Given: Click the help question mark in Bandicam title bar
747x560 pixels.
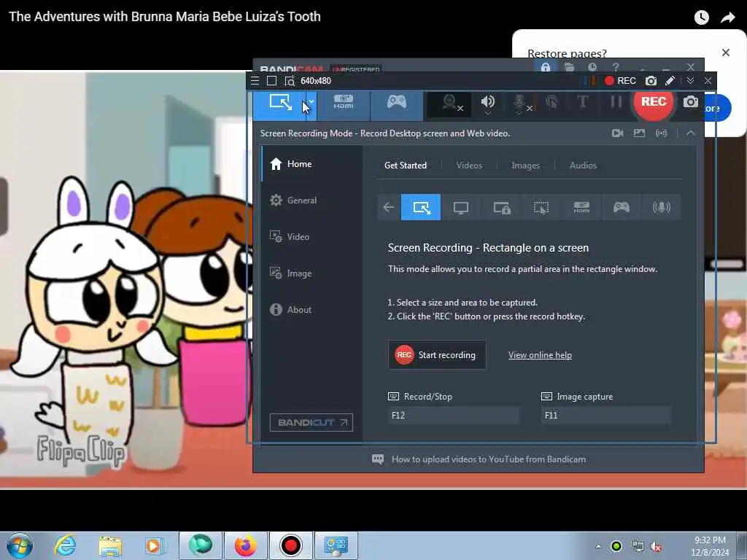Looking at the screenshot, I should pos(616,67).
